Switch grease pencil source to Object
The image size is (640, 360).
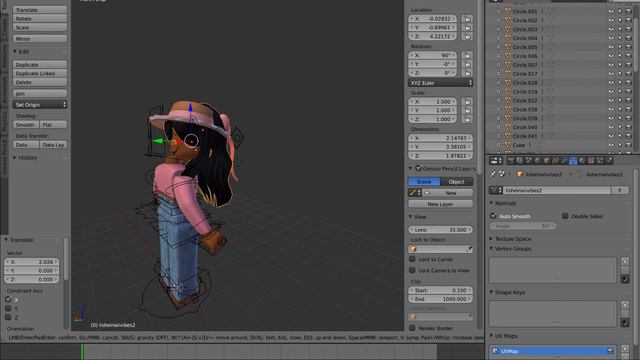(x=457, y=182)
